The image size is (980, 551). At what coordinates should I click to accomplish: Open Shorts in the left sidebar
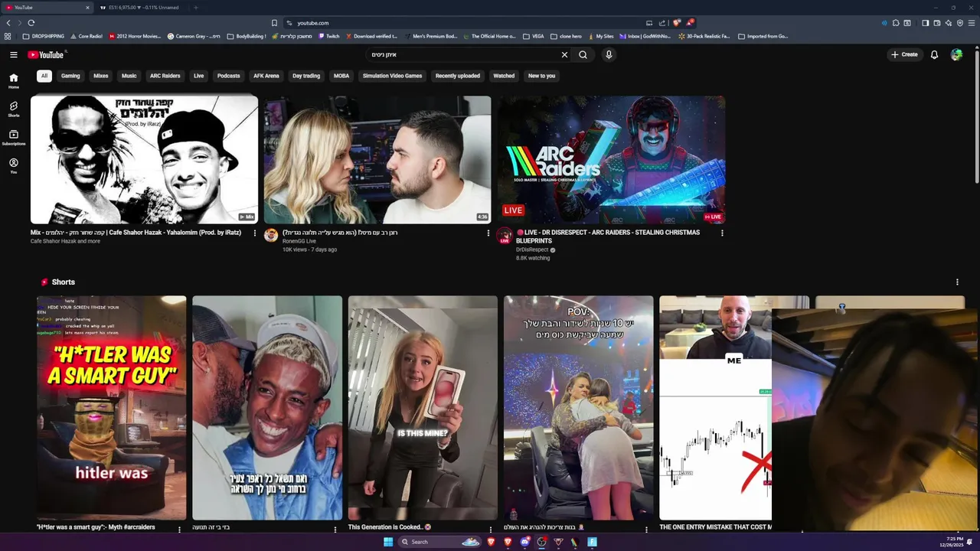pos(13,109)
